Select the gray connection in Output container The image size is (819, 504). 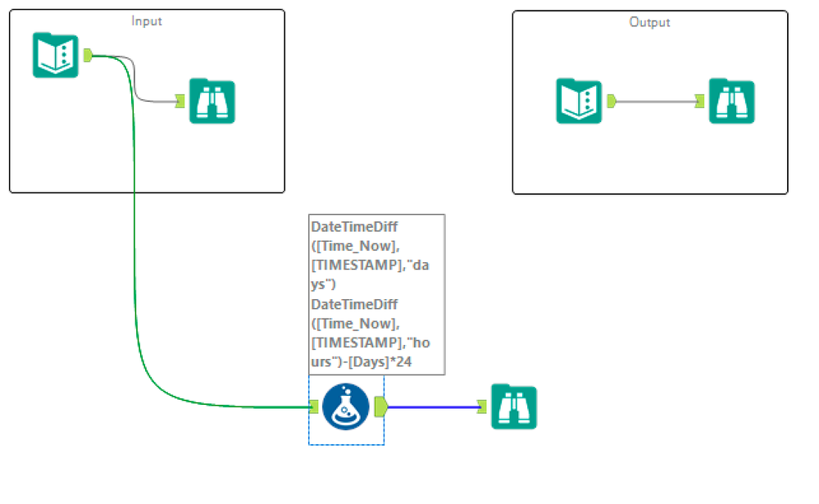656,102
